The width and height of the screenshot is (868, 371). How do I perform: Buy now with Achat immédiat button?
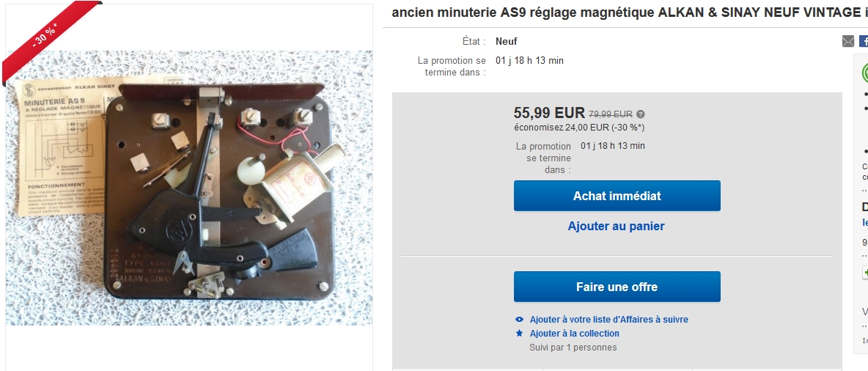pos(617,196)
